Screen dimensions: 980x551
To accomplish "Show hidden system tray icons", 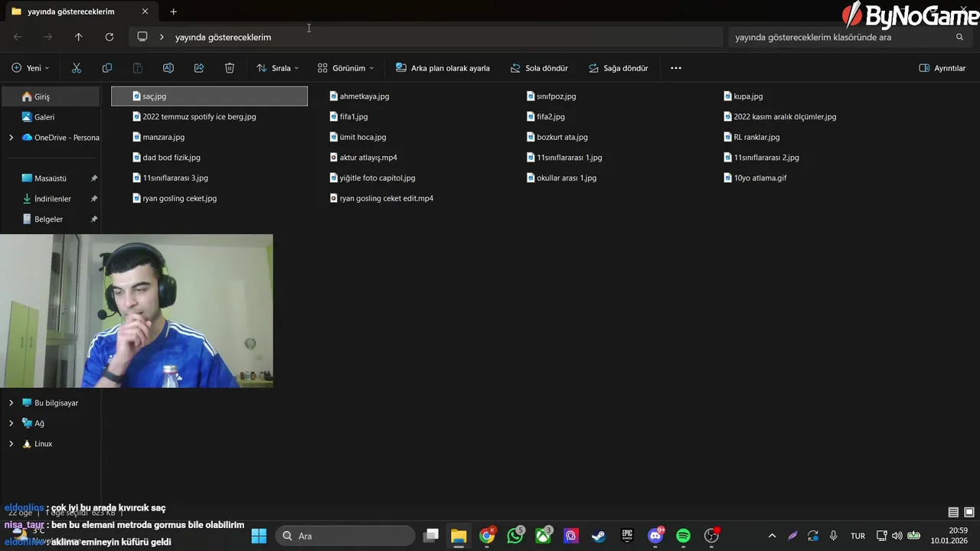I will pos(772,536).
